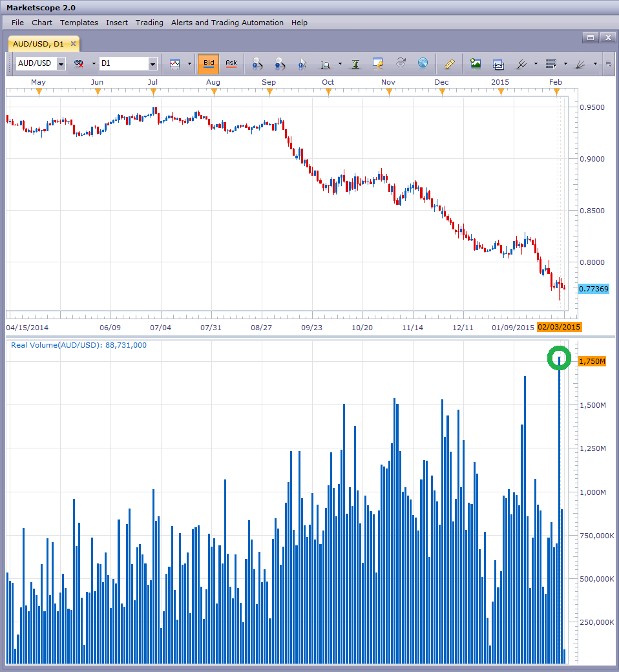
Task: Click the orange 1,750M volume label
Action: click(593, 361)
